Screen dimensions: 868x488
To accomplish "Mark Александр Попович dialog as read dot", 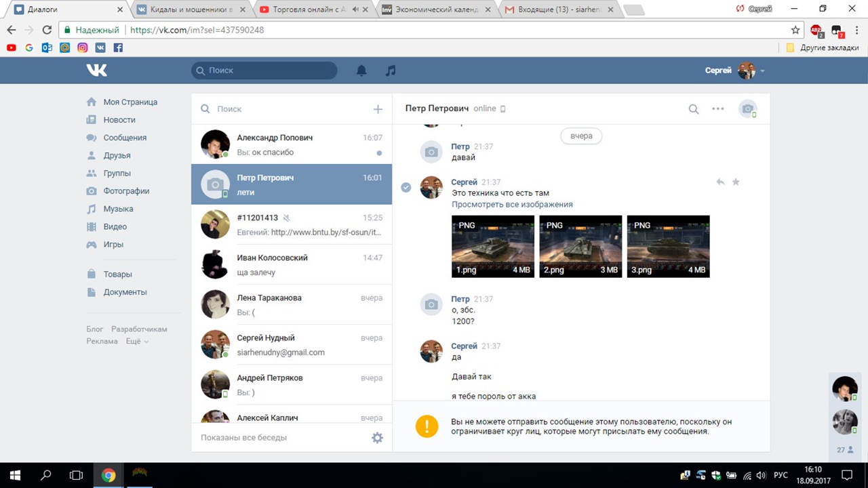I will (x=379, y=152).
